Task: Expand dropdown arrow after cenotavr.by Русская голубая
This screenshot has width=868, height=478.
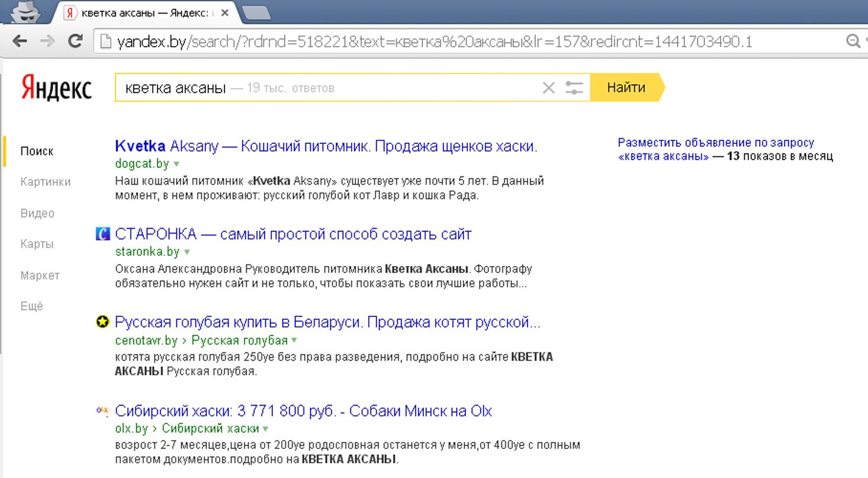Action: 294,341
